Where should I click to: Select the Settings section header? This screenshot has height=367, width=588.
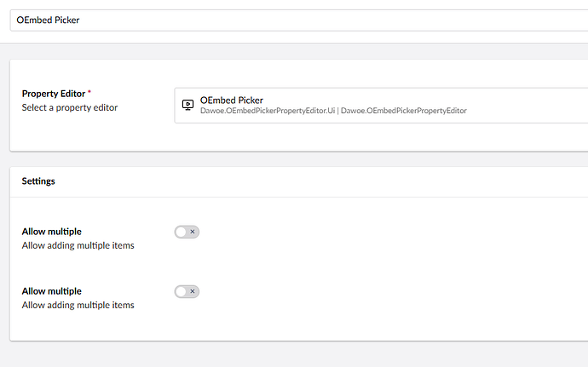click(x=38, y=181)
